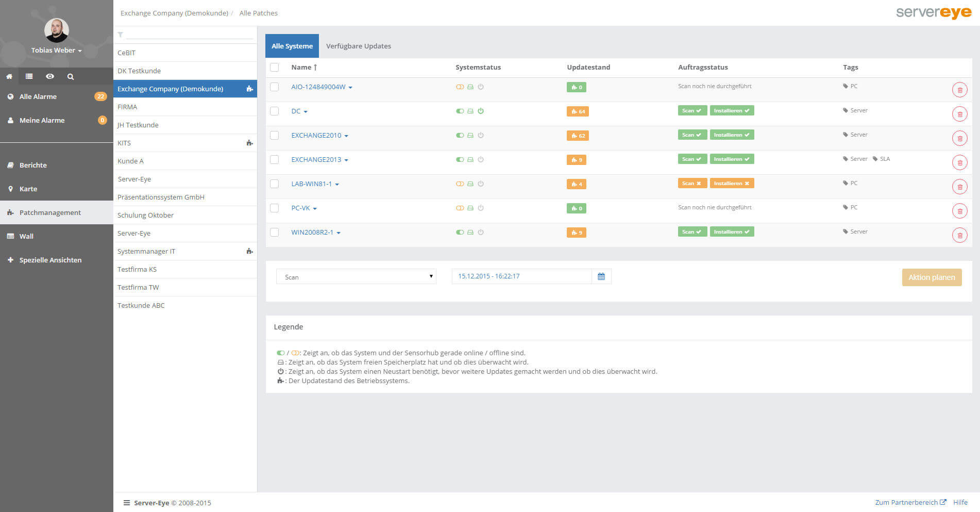
Task: Expand the LAB-WIN81-1 system dropdown
Action: pyautogui.click(x=337, y=185)
